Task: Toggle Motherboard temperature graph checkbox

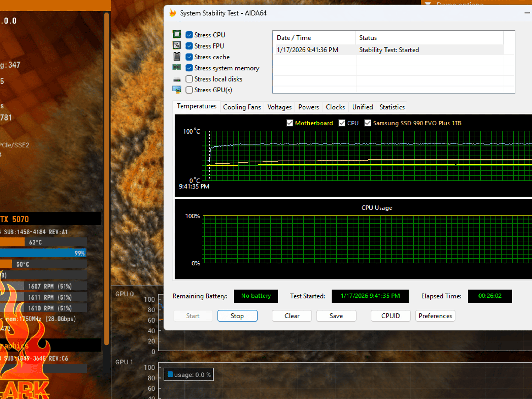Action: (x=290, y=123)
